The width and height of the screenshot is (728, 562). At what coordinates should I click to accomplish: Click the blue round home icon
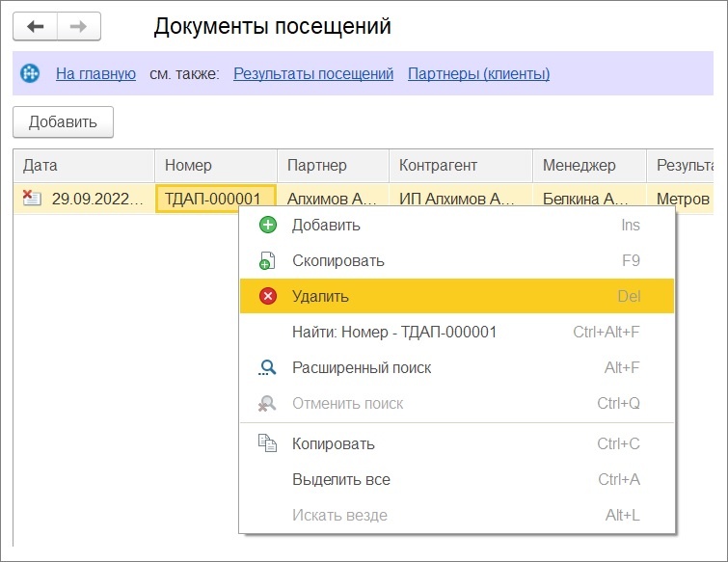pyautogui.click(x=30, y=73)
